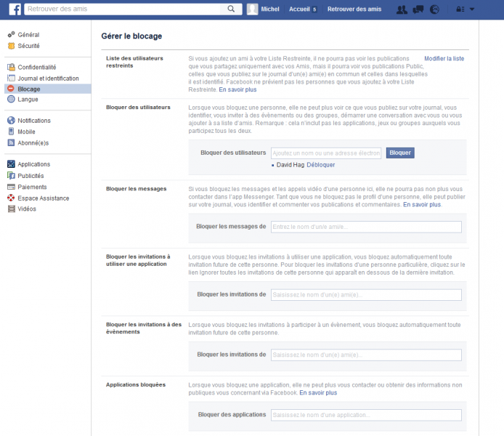The width and height of the screenshot is (504, 436).
Task: Focus the application invitations block field
Action: [366, 294]
